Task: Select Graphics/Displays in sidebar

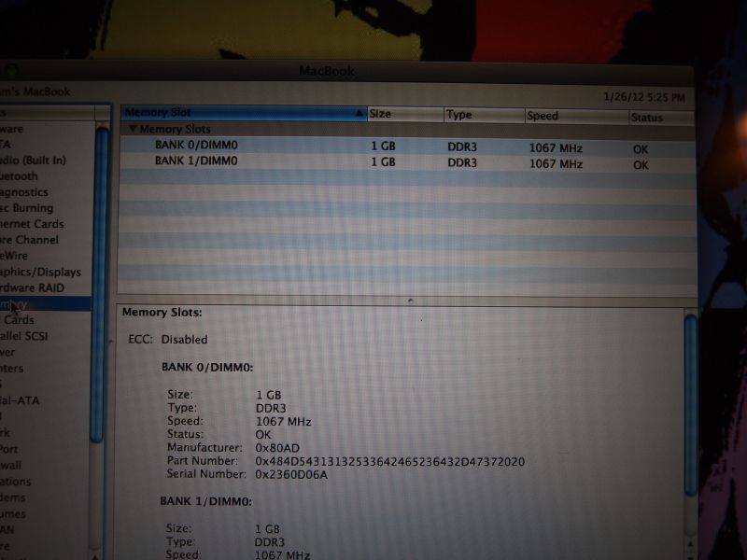Action: (x=40, y=272)
